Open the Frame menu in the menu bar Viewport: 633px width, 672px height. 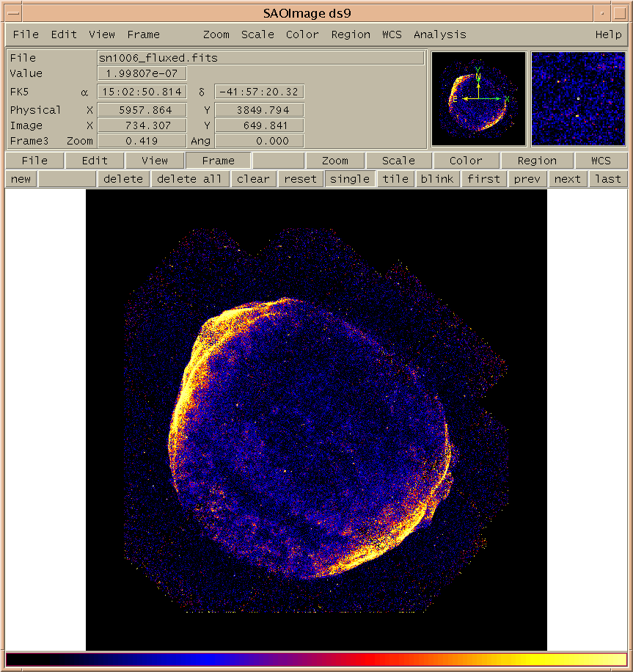pyautogui.click(x=143, y=34)
